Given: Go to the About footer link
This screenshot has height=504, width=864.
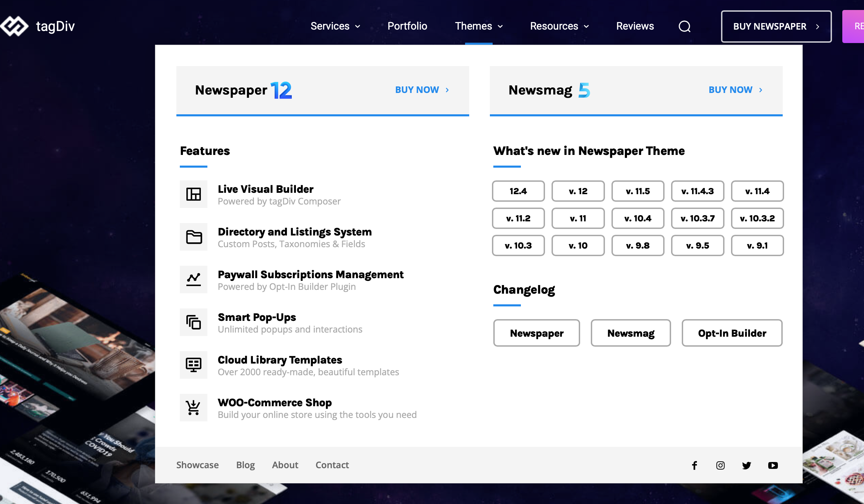Looking at the screenshot, I should pyautogui.click(x=285, y=465).
